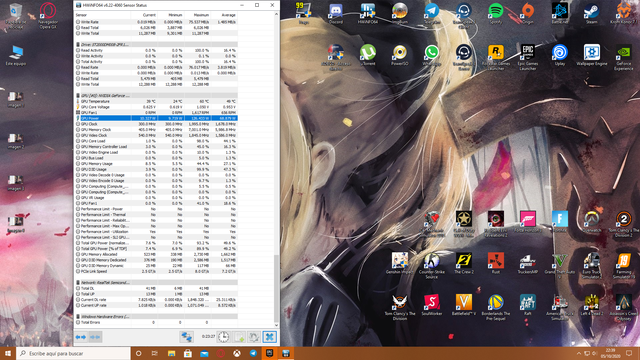Open the Windows Start menu
Viewport: 640px width, 360px height.
tap(8, 353)
